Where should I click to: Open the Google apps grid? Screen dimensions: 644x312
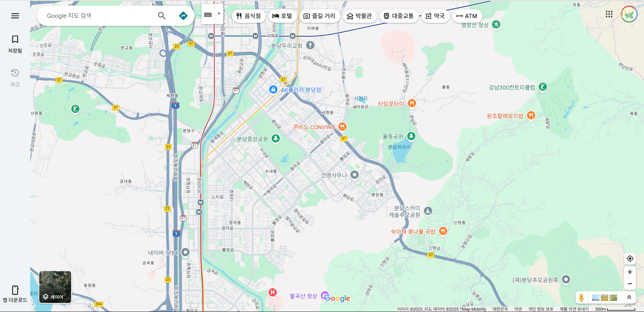(x=609, y=14)
